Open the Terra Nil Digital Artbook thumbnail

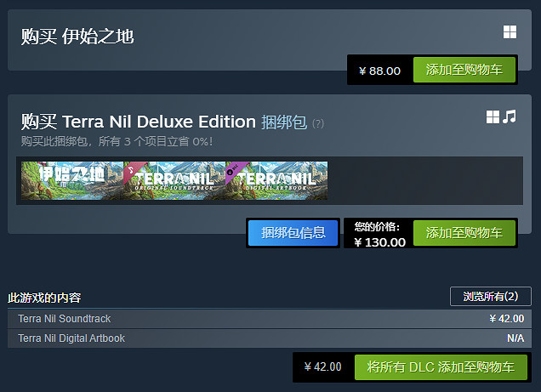pos(276,180)
